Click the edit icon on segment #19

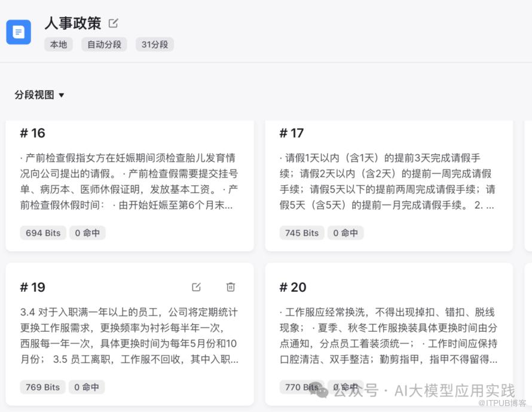tap(196, 287)
